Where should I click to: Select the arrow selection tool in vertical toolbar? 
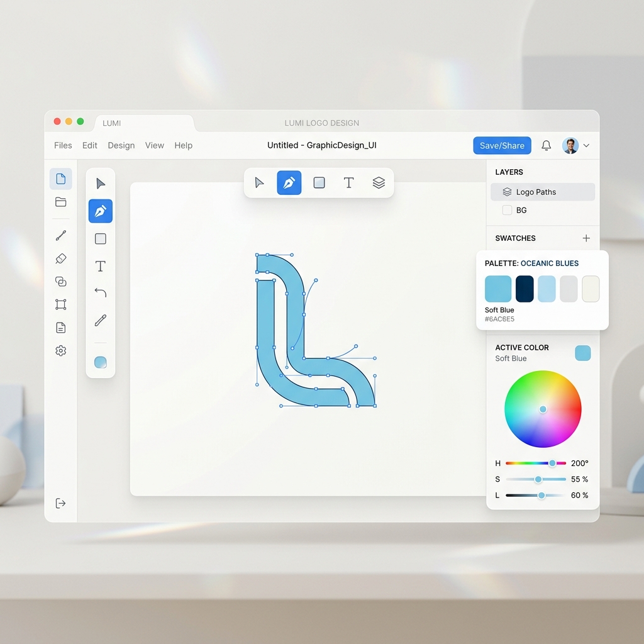(101, 184)
